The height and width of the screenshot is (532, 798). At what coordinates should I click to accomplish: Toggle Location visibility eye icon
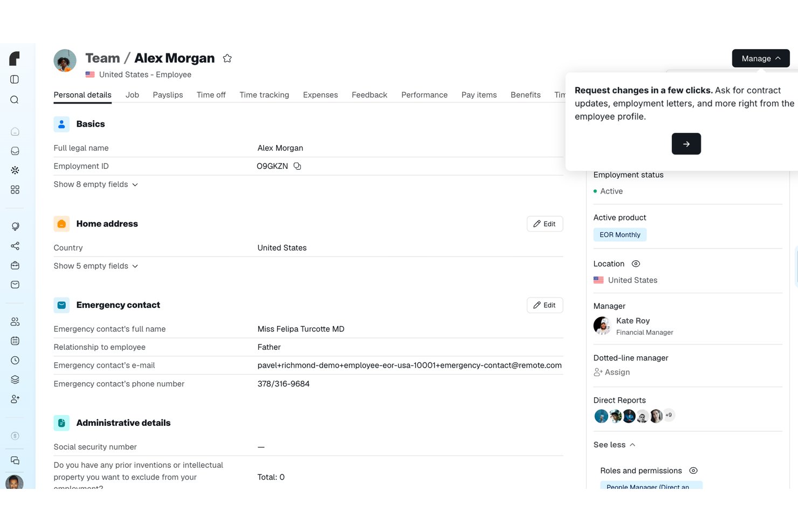click(636, 264)
